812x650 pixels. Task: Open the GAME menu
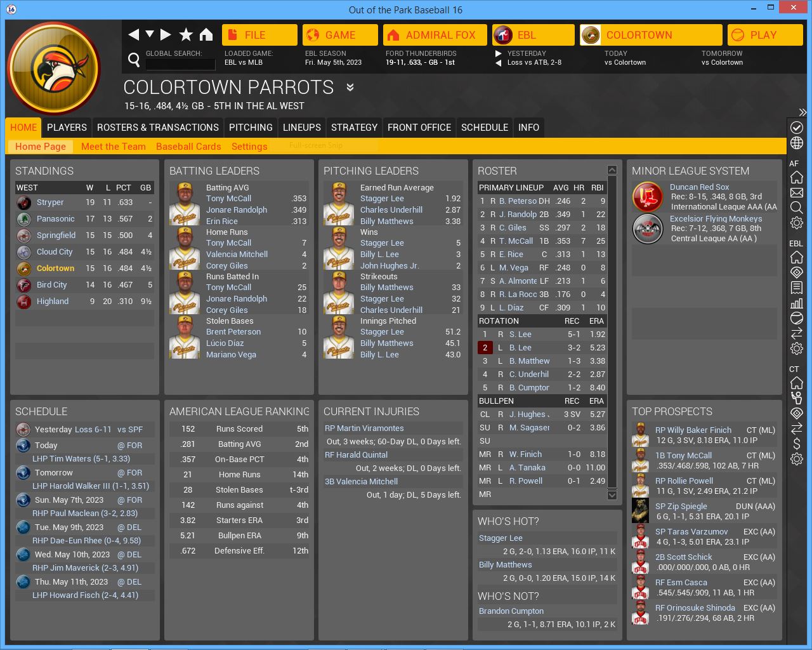340,35
